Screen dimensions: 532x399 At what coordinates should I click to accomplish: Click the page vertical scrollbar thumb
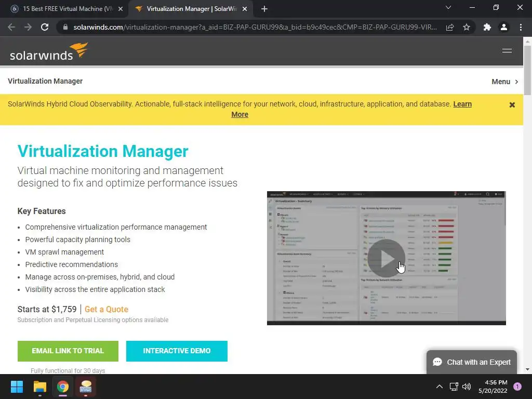pyautogui.click(x=527, y=70)
